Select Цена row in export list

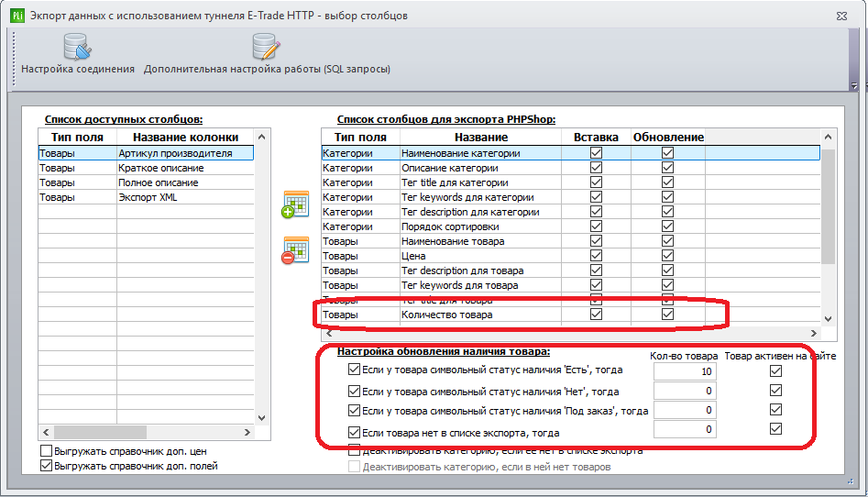tap(571, 256)
